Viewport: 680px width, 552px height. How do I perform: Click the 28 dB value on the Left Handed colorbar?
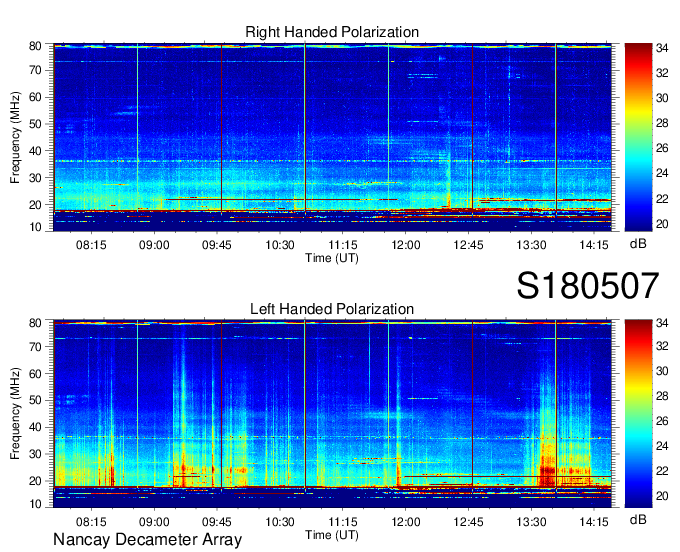tap(662, 396)
